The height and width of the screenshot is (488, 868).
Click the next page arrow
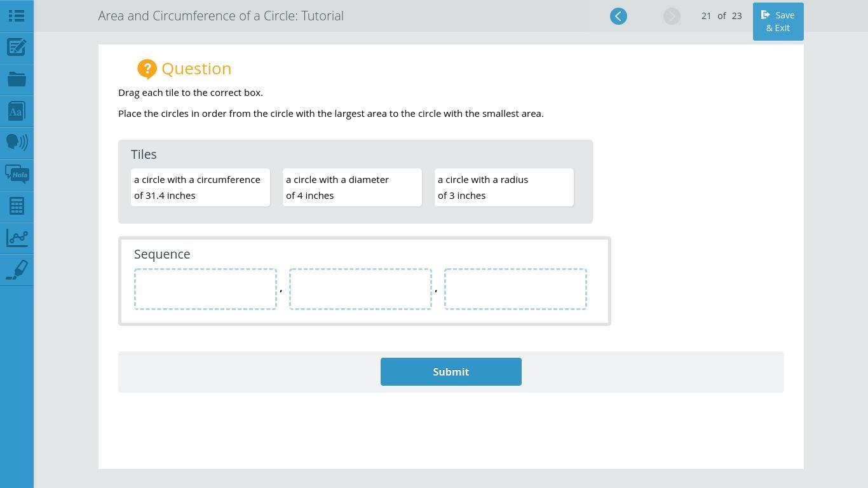[x=672, y=17]
